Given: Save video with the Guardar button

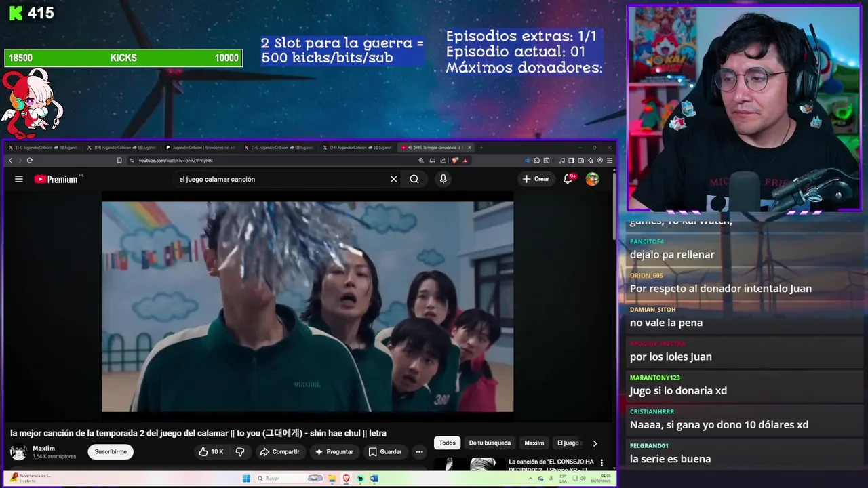Looking at the screenshot, I should [384, 452].
